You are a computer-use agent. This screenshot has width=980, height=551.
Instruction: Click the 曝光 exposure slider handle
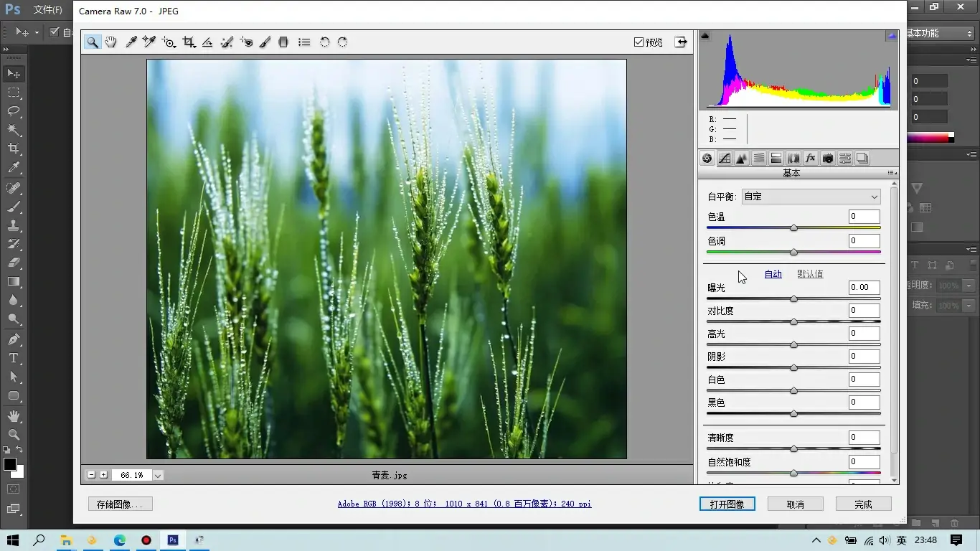(x=793, y=299)
